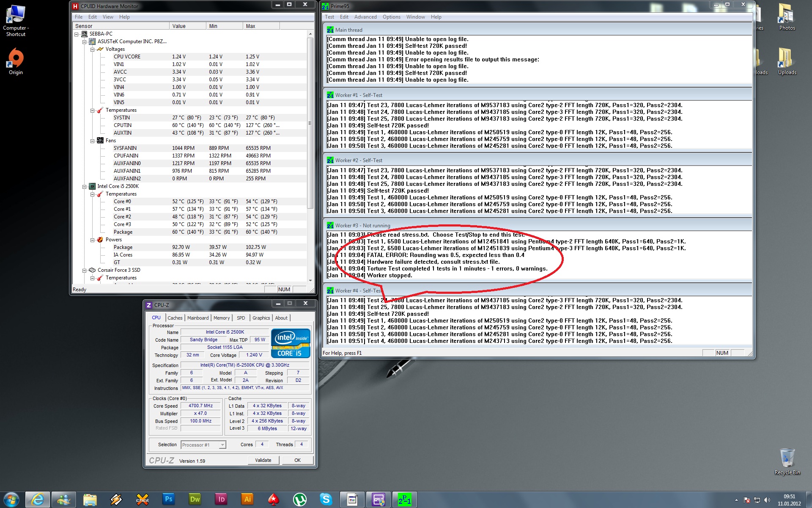The image size is (812, 508).
Task: Click Worker #3 - Not running title bar
Action: pyautogui.click(x=538, y=226)
